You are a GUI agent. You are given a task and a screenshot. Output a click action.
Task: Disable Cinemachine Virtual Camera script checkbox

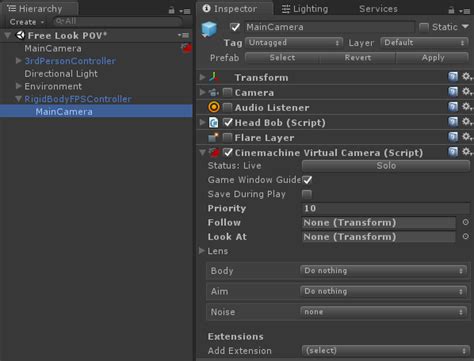click(x=228, y=152)
